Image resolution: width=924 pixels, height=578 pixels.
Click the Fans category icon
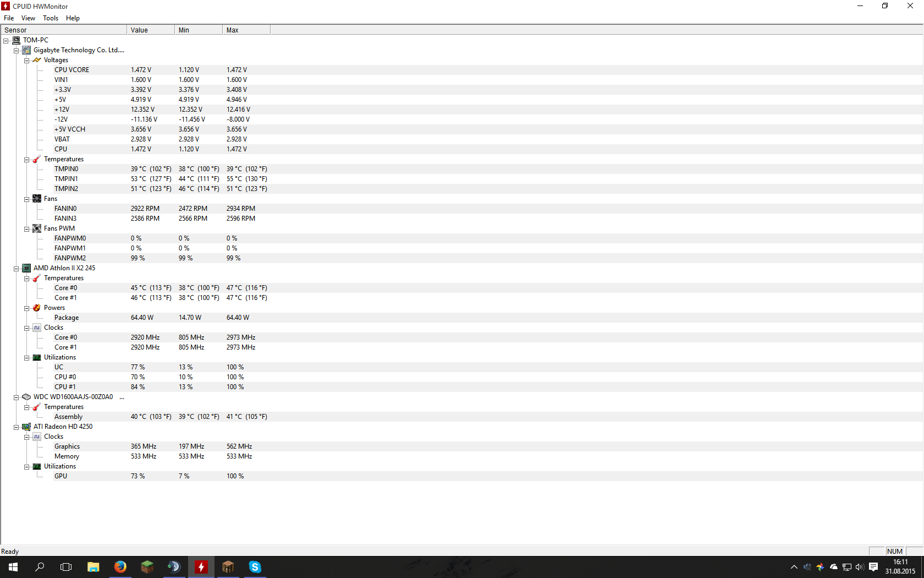tap(37, 199)
